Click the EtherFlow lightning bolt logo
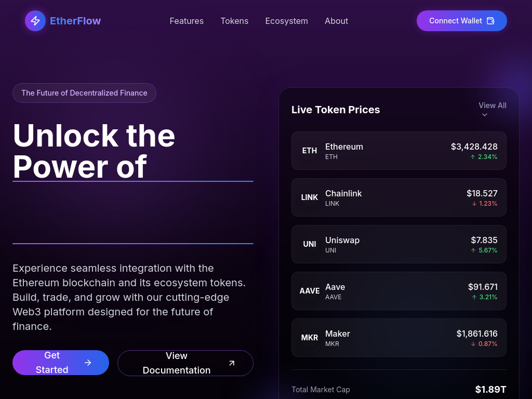This screenshot has width=532, height=399. click(x=35, y=21)
